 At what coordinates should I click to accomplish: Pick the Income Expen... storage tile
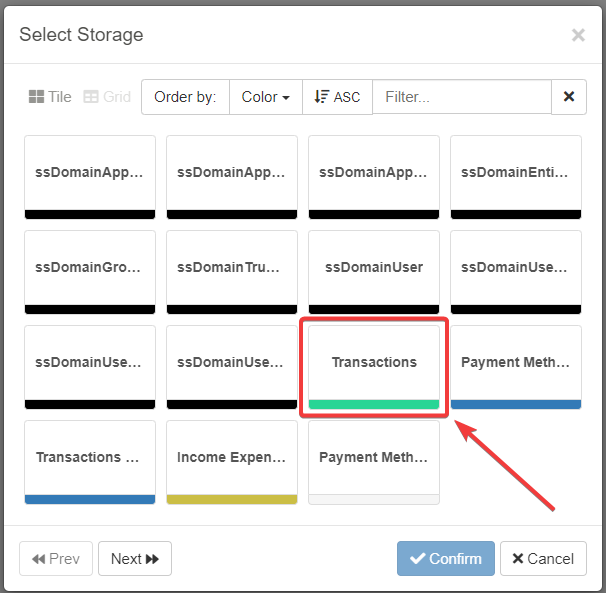click(232, 457)
